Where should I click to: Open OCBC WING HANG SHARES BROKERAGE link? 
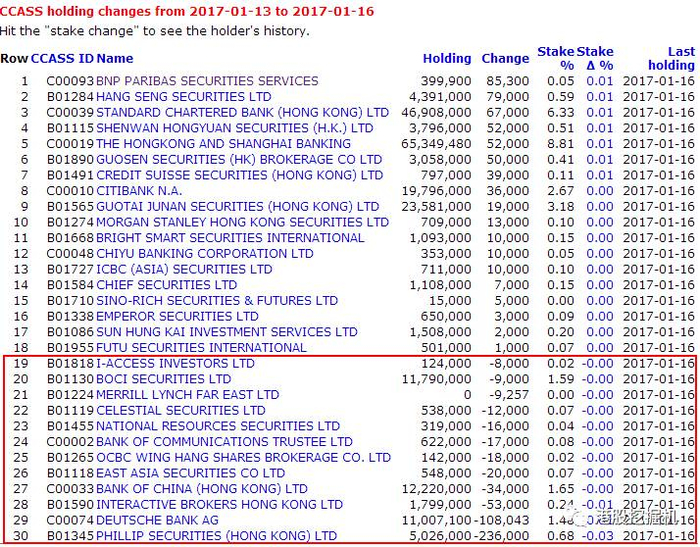click(x=243, y=457)
